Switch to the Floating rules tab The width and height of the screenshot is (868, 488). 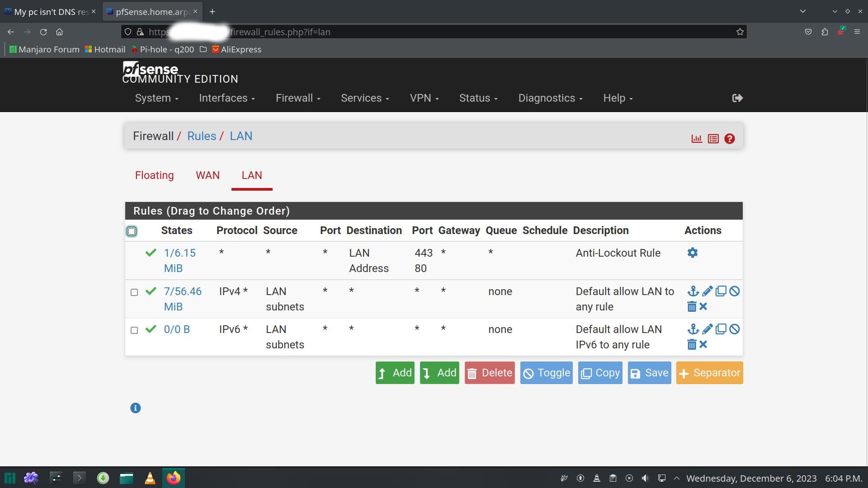[154, 175]
